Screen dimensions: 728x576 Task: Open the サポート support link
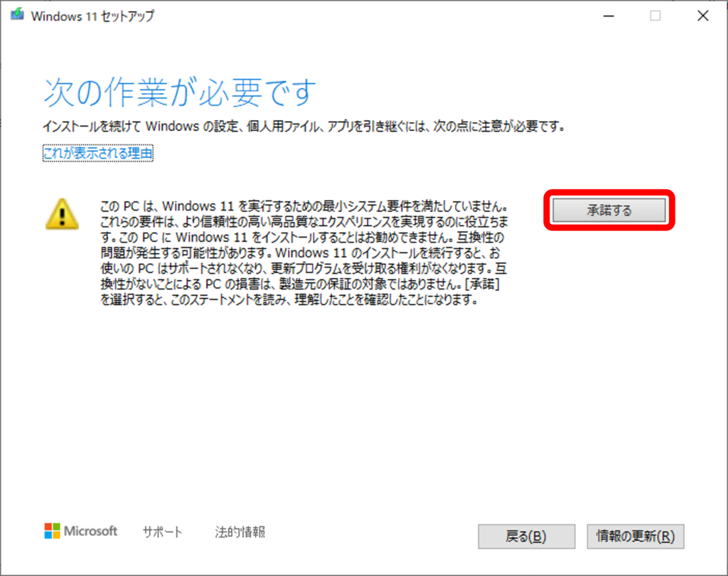point(162,532)
